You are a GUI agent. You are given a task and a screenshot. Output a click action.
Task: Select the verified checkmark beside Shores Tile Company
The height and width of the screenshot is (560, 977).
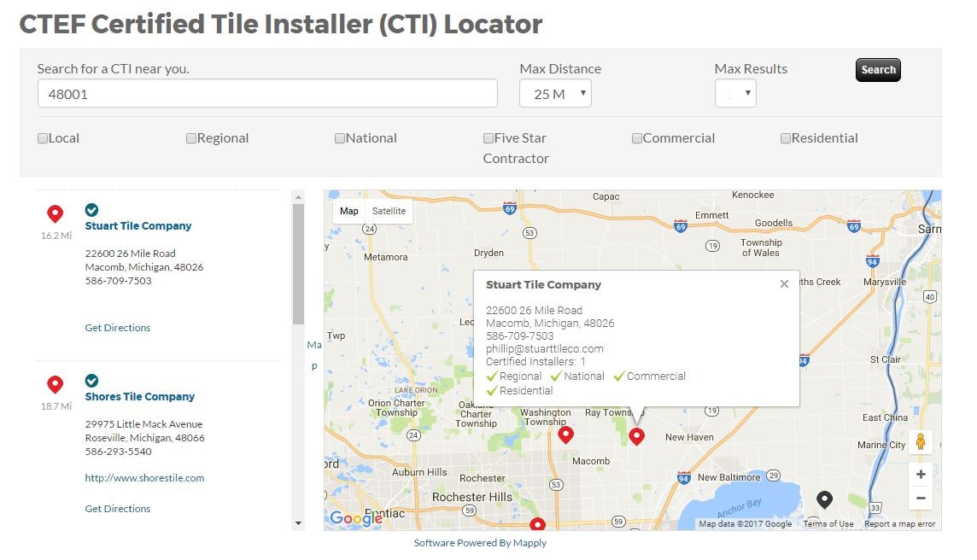click(x=91, y=381)
